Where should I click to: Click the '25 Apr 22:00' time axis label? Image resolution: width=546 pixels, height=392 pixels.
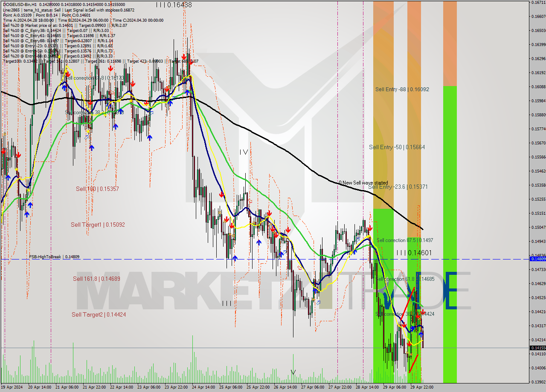pos(258,387)
